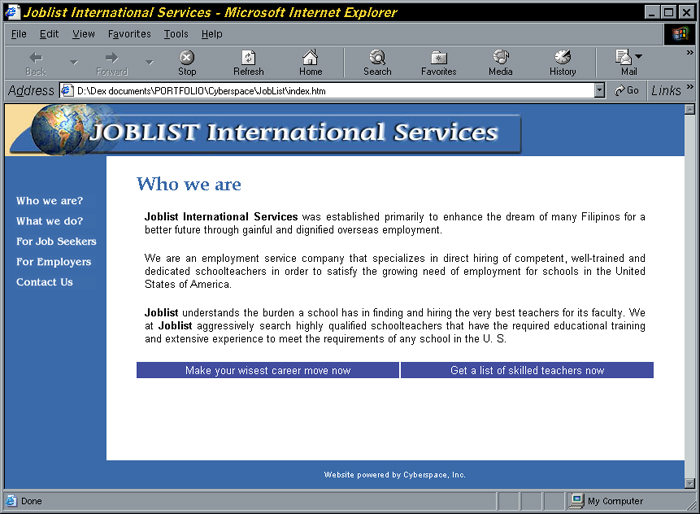Click Make your wisest career move now
700x514 pixels.
point(268,370)
